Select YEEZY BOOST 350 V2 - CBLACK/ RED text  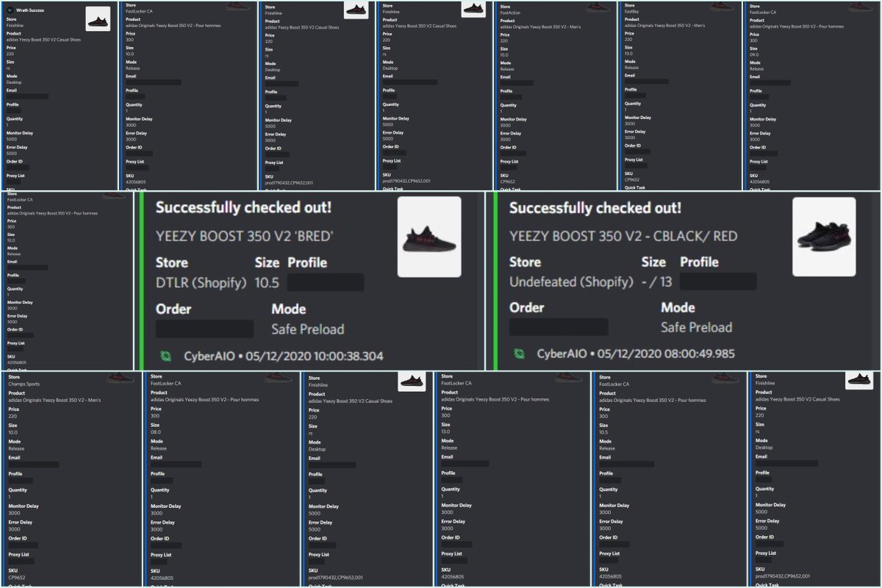[x=623, y=236]
